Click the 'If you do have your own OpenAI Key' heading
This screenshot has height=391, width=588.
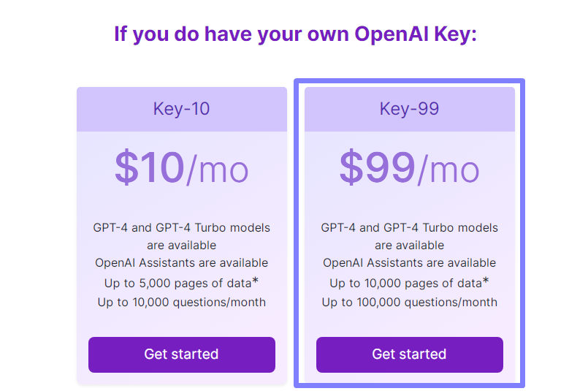pos(295,34)
